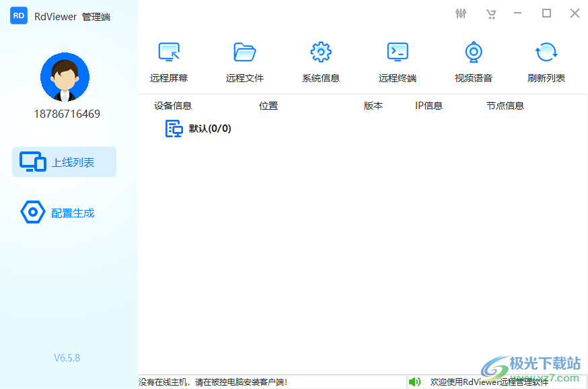Viewport: 588px width, 389px height.
Task: Open the settings sliders icon in title bar
Action: click(x=461, y=14)
